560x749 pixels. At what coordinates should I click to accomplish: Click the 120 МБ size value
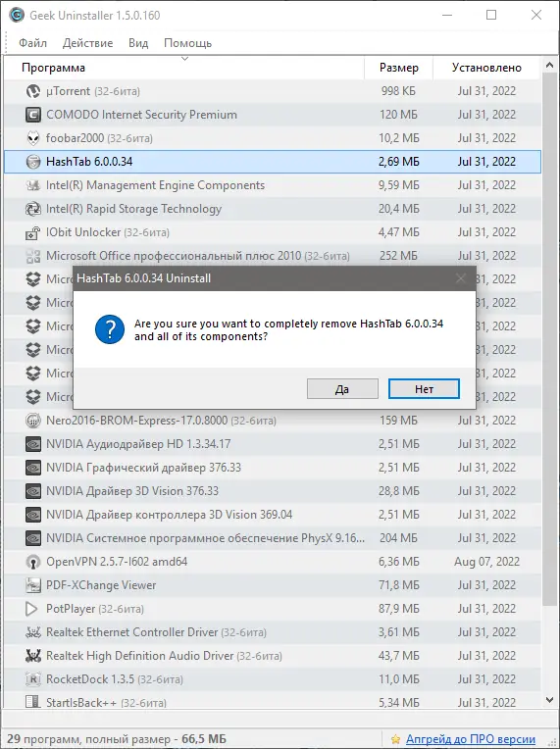coord(398,115)
